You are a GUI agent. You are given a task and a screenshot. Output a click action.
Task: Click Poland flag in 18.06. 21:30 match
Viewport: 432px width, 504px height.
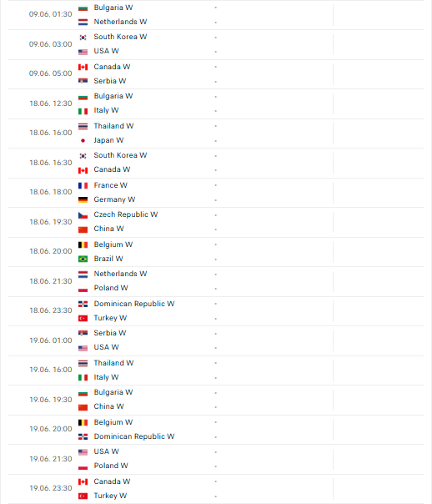tap(83, 289)
